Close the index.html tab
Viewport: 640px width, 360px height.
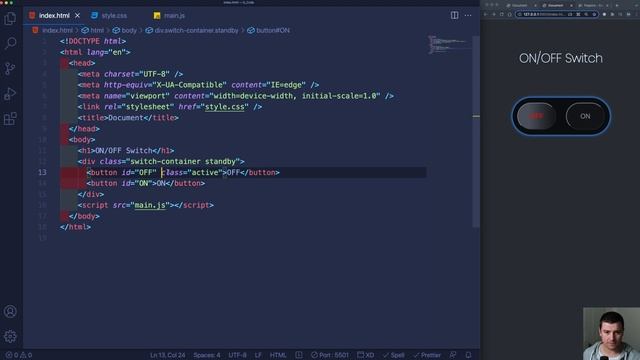point(78,16)
